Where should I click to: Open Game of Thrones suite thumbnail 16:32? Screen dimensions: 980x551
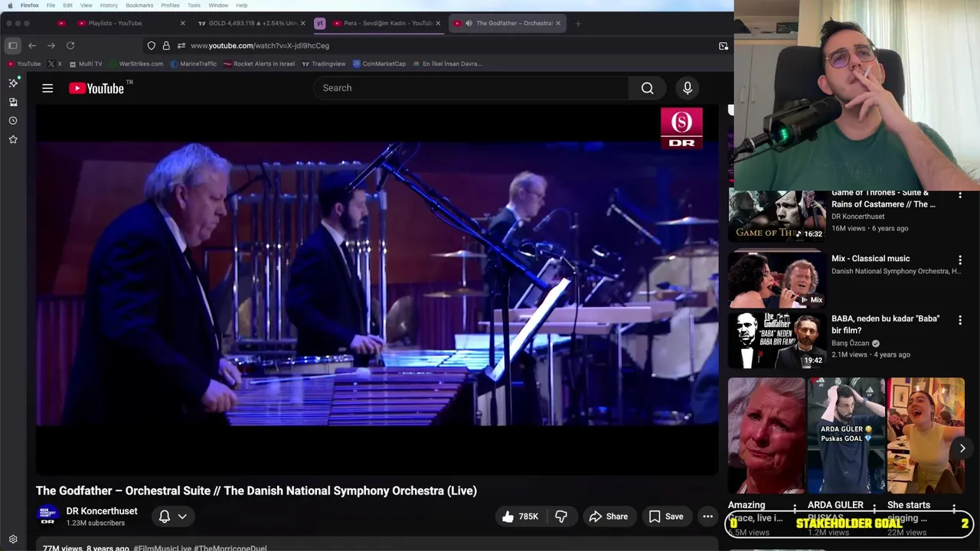click(x=776, y=216)
